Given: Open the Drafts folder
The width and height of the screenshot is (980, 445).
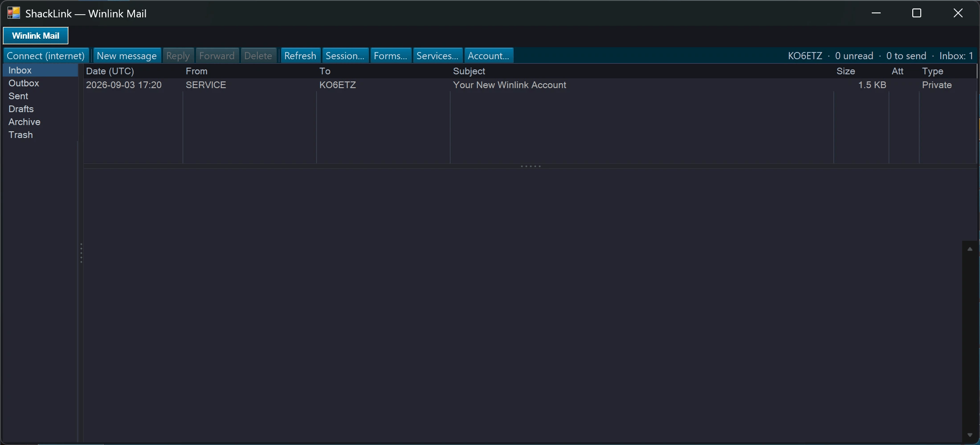Looking at the screenshot, I should click(x=40, y=109).
